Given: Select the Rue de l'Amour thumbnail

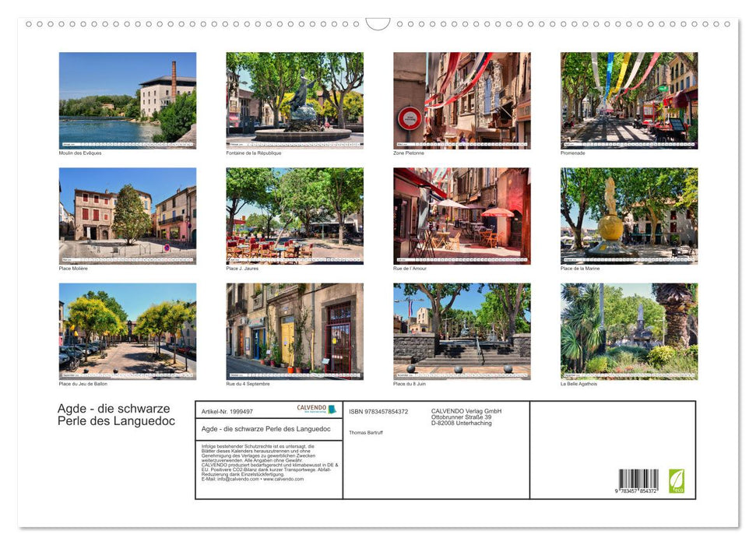Looking at the screenshot, I should (461, 216).
